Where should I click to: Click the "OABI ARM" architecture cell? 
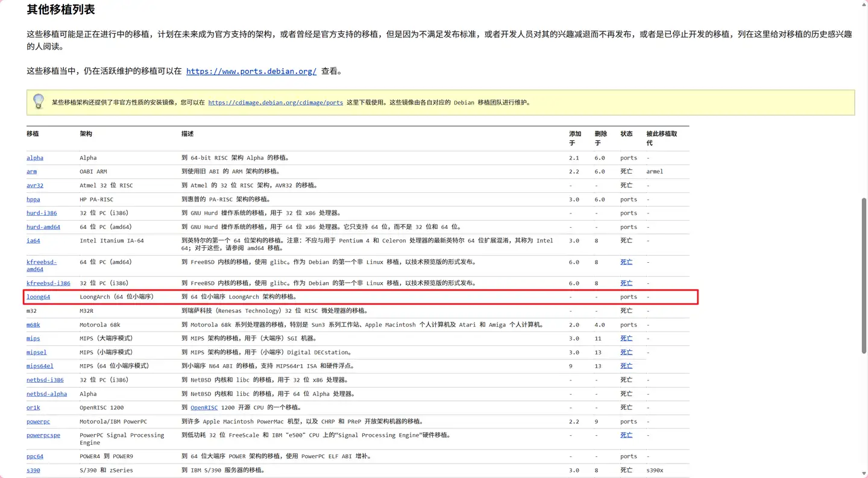point(93,172)
